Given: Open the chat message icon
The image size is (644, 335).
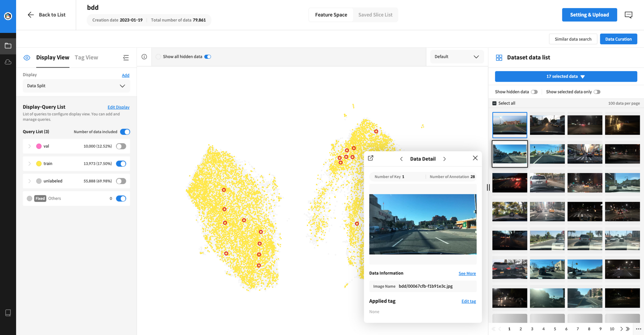Looking at the screenshot, I should coord(628,15).
